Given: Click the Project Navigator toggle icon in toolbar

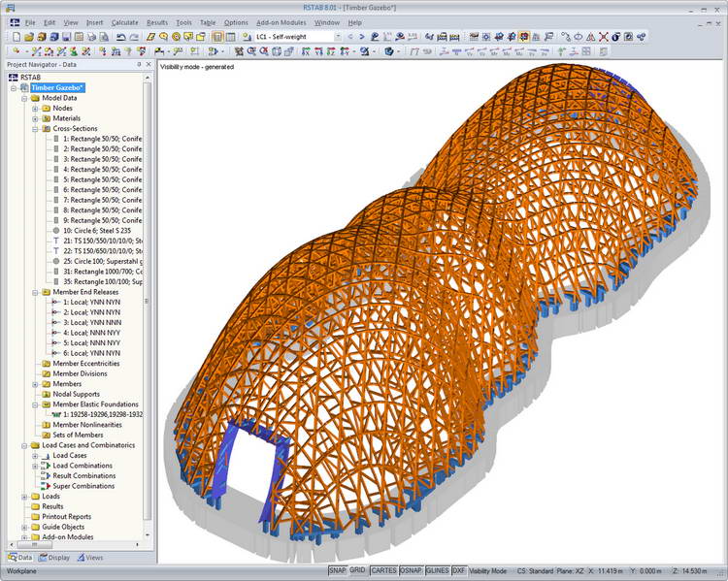Looking at the screenshot, I should click(217, 37).
